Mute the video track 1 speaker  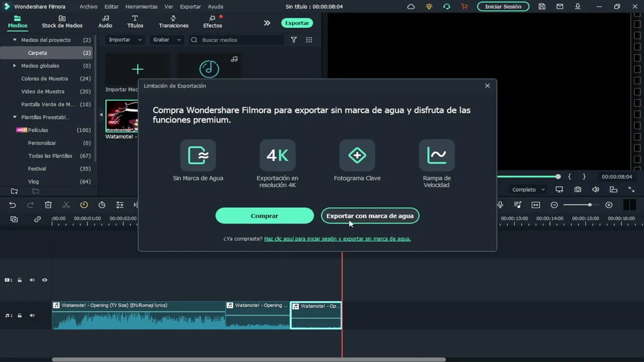pyautogui.click(x=32, y=280)
